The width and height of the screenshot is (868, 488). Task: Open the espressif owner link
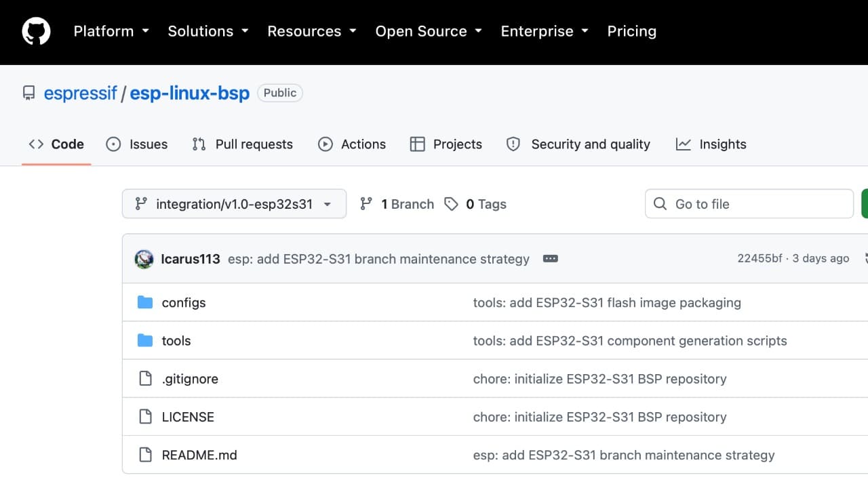pyautogui.click(x=80, y=93)
